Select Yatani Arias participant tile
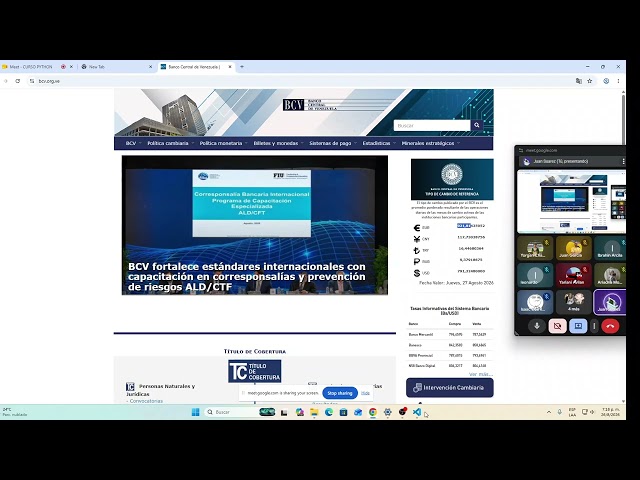Image resolution: width=640 pixels, height=480 pixels. 573,275
